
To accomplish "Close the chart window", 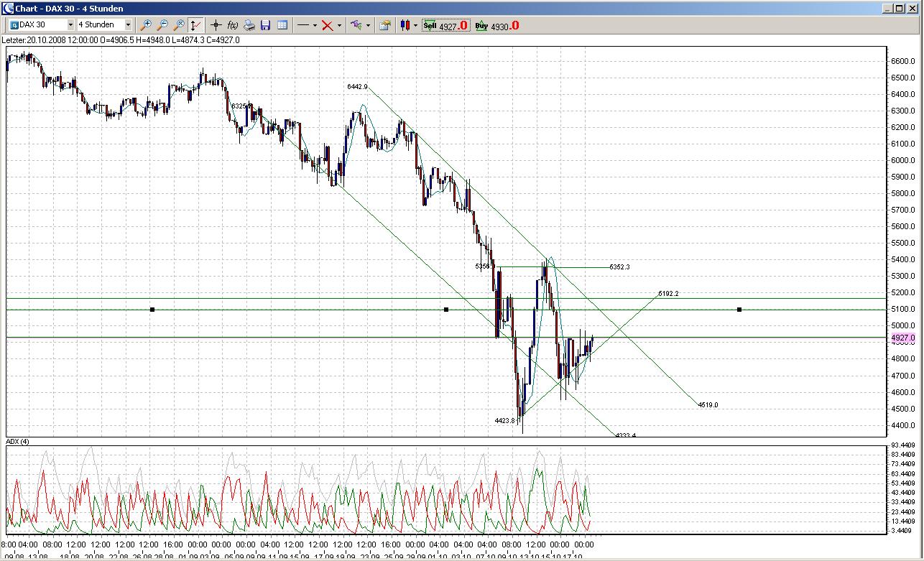I will pyautogui.click(x=913, y=8).
